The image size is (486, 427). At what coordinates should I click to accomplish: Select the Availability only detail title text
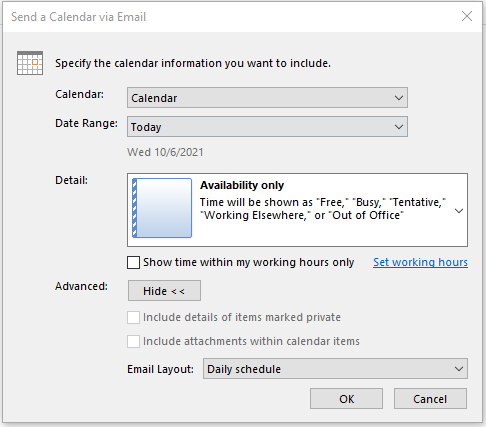coord(242,185)
